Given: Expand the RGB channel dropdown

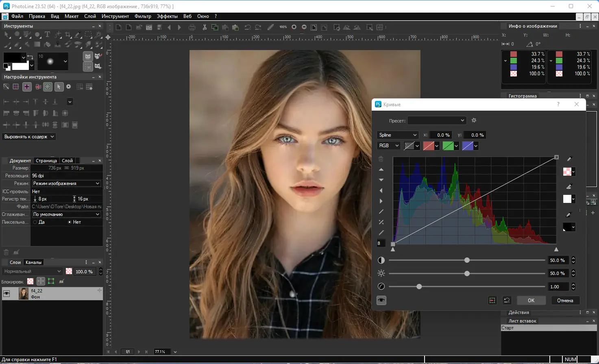Looking at the screenshot, I should click(x=388, y=146).
